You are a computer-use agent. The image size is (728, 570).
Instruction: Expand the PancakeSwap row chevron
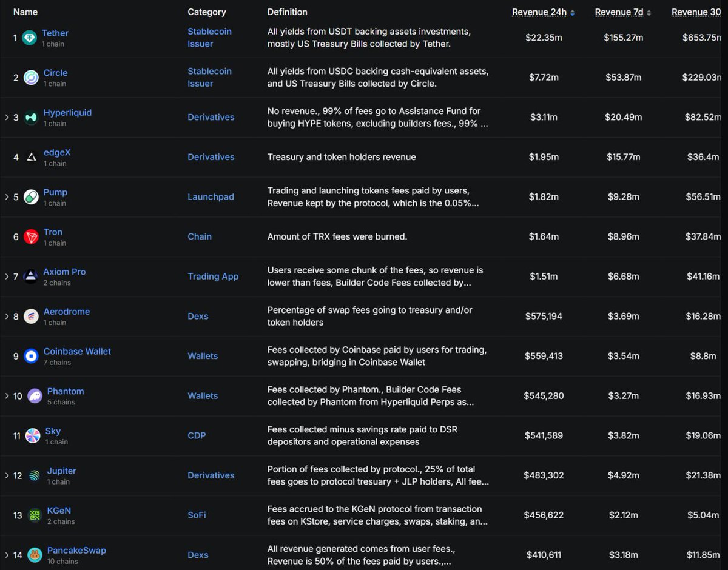pos(7,555)
